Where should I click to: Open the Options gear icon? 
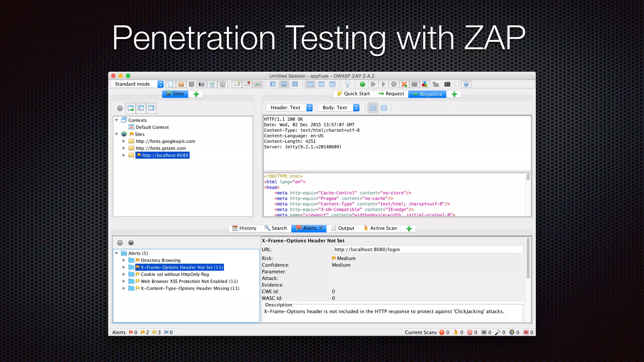[x=222, y=84]
